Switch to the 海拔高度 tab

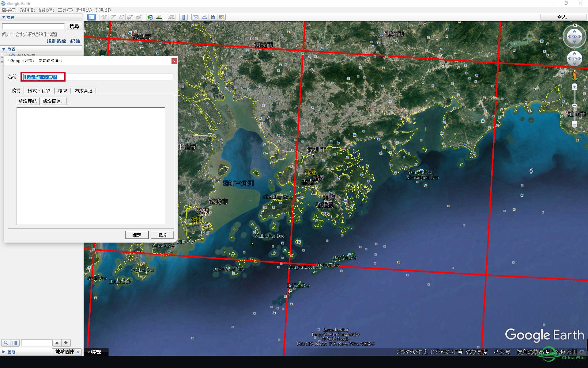(84, 91)
